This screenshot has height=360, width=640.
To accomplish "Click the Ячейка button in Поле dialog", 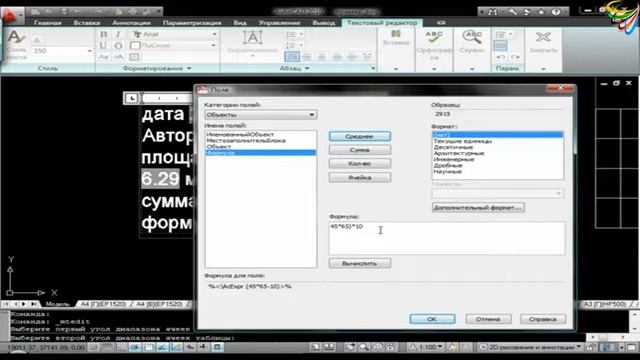I will (x=360, y=178).
